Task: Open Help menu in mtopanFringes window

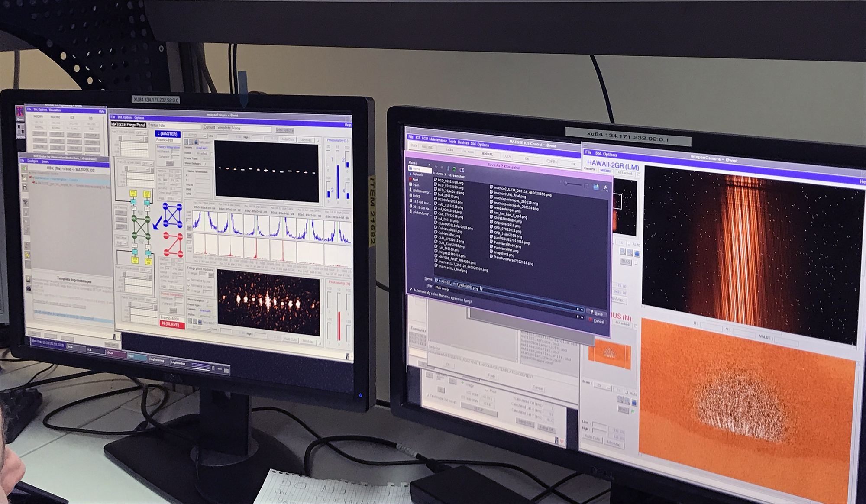Action: 348,125
